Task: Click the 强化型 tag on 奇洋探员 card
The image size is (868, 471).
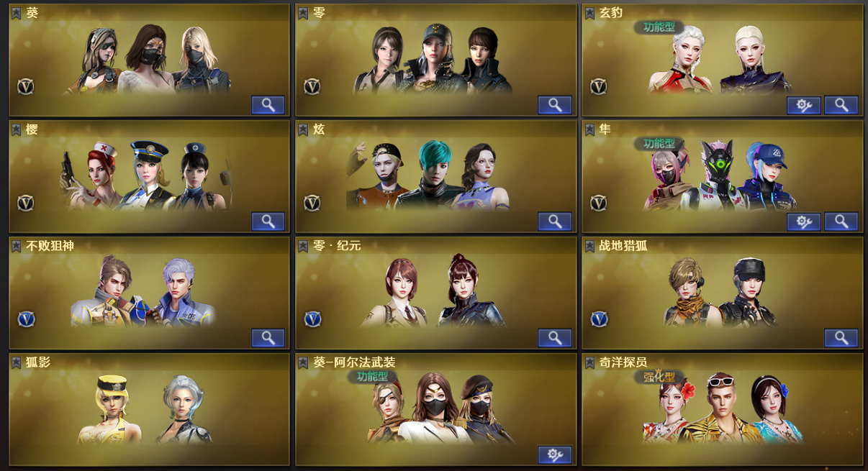Action: click(659, 376)
